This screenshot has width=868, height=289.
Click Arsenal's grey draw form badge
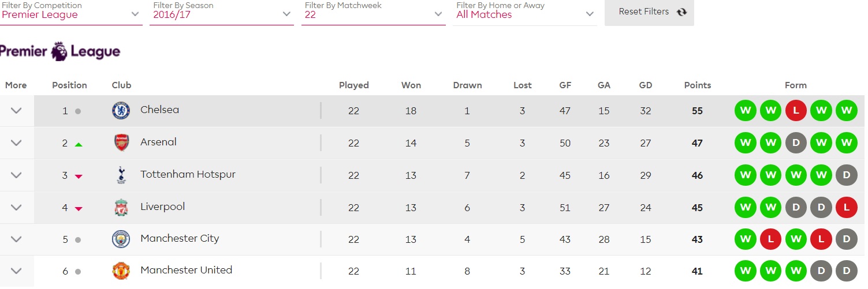[x=796, y=142]
